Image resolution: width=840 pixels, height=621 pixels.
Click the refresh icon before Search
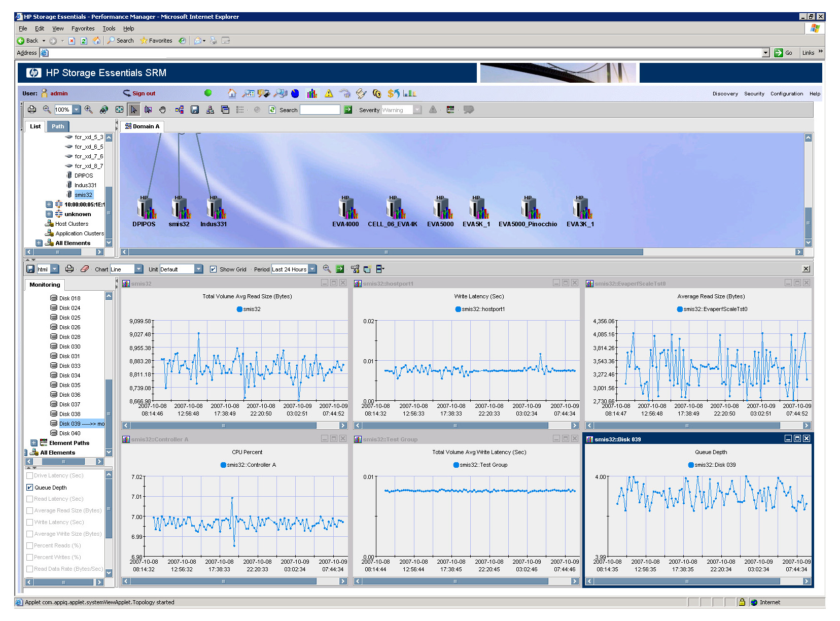(272, 110)
